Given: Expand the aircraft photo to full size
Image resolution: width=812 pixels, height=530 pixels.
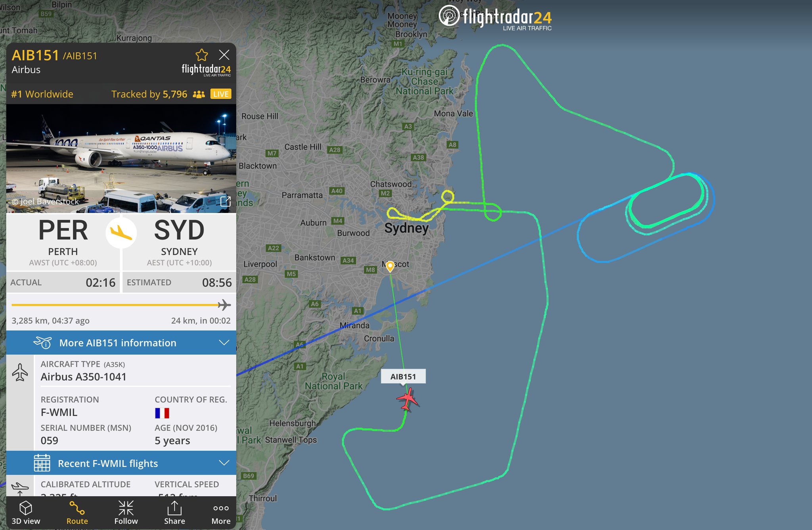Looking at the screenshot, I should (225, 202).
